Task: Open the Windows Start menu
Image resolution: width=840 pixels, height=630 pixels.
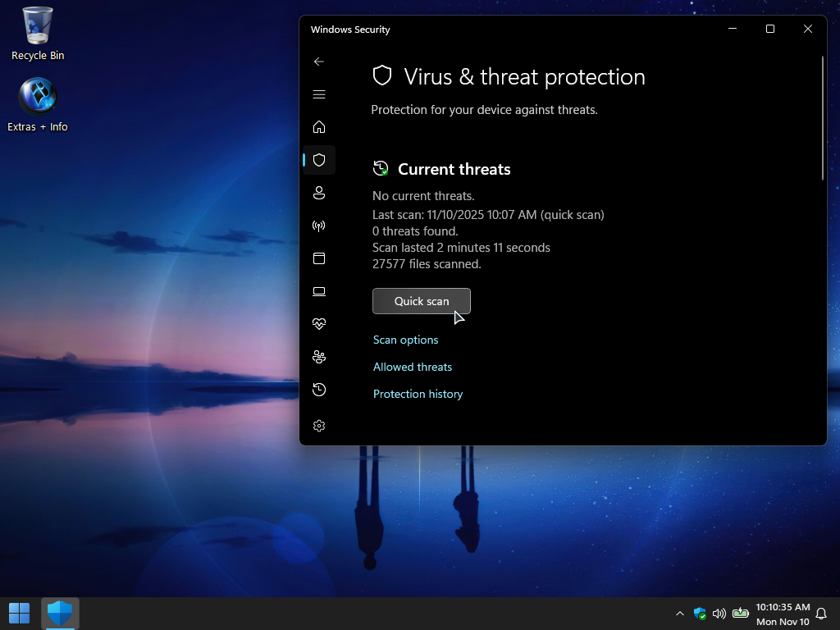Action: click(x=19, y=613)
